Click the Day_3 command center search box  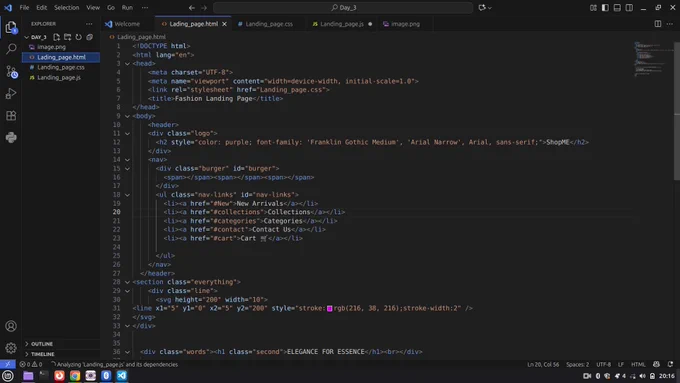point(343,7)
